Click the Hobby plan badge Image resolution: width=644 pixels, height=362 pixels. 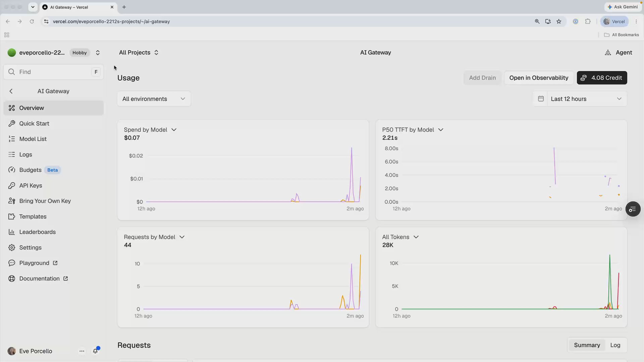(x=79, y=53)
